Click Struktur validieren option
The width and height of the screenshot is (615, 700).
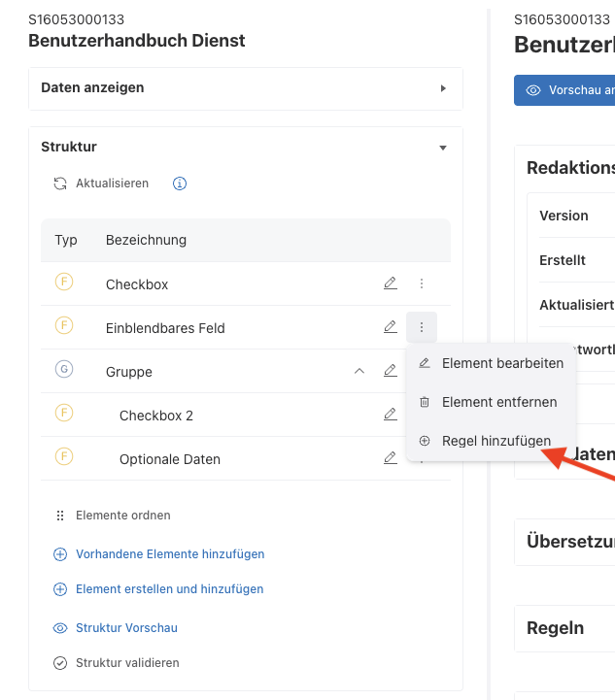(126, 663)
